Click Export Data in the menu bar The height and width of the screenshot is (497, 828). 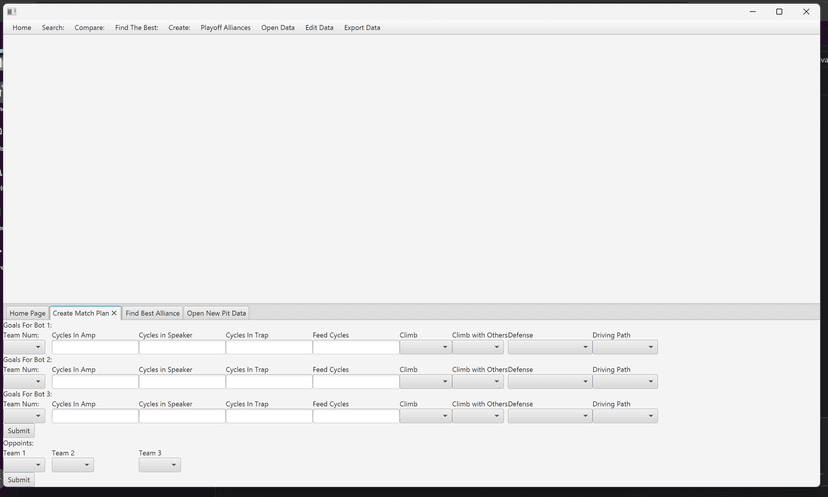[362, 27]
